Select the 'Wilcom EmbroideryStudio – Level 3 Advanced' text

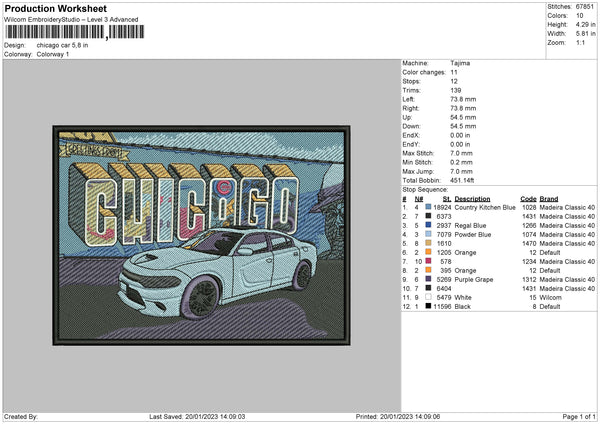pos(71,20)
